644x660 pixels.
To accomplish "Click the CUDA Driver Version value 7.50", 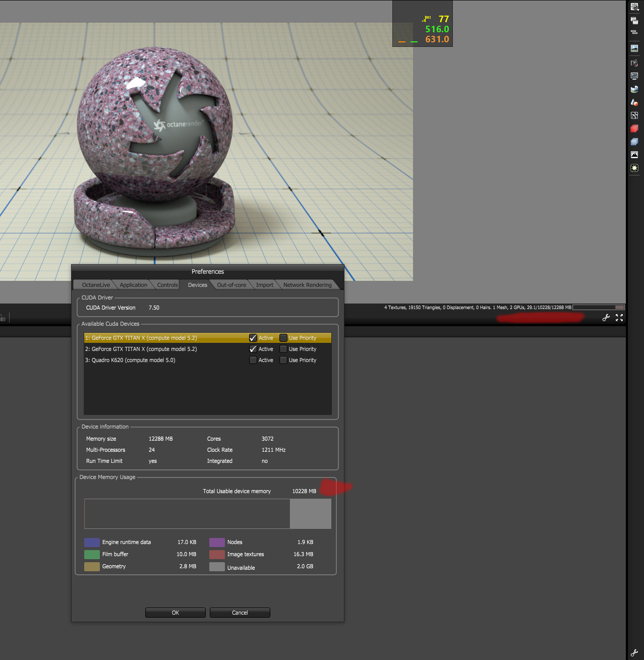I will click(x=154, y=308).
